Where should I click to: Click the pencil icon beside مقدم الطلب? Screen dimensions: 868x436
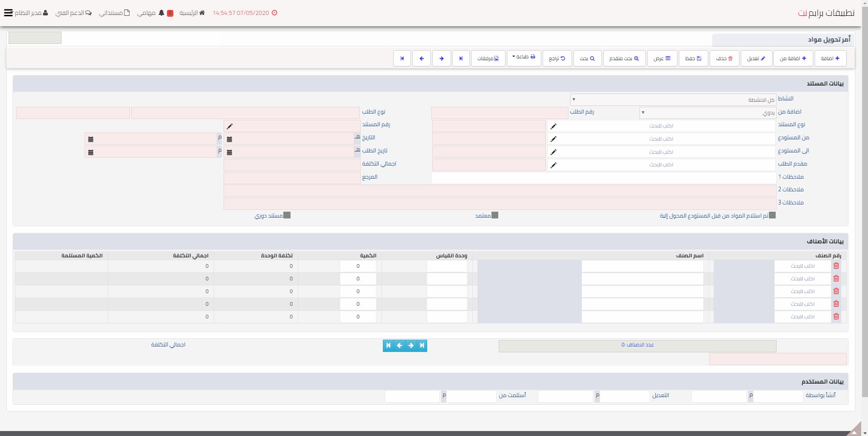(553, 166)
